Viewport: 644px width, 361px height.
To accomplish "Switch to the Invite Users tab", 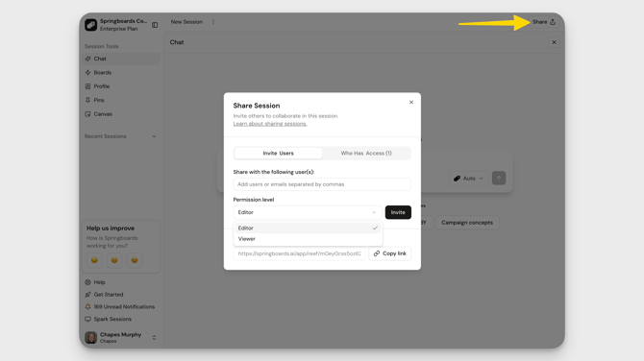I will pos(279,153).
